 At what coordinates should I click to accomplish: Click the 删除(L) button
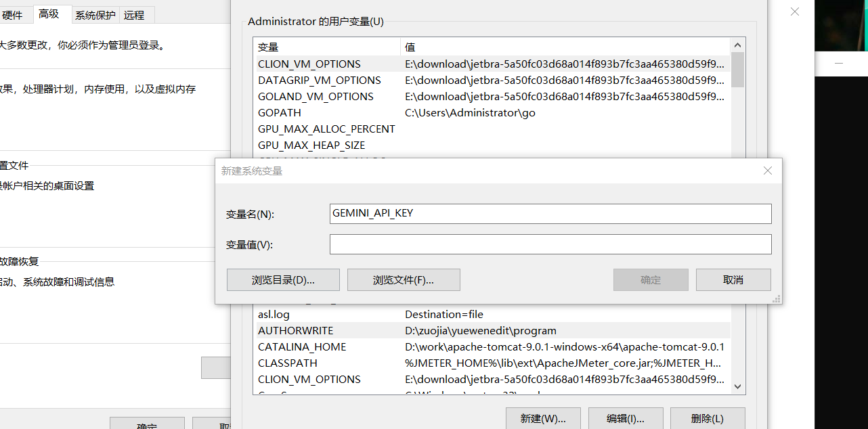coord(707,418)
